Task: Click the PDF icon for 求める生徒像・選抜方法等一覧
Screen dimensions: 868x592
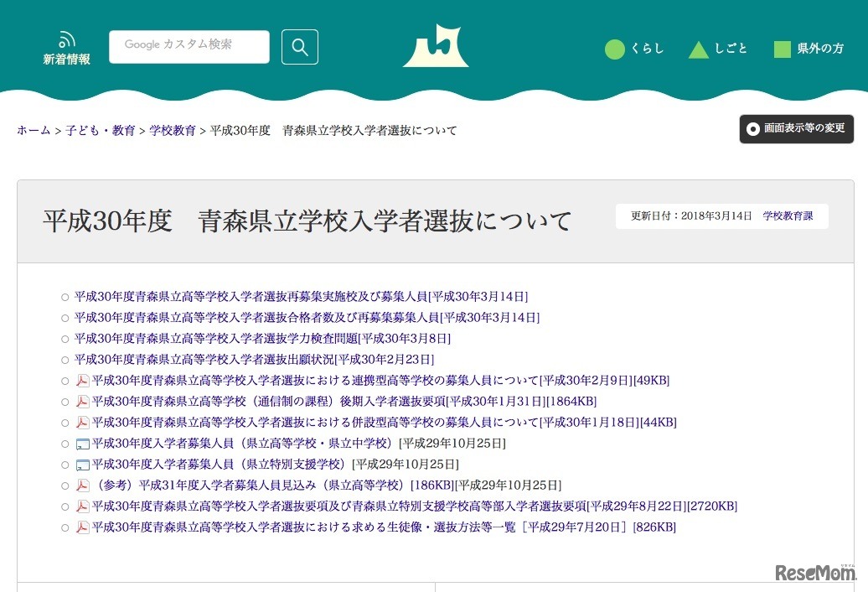Action: [x=80, y=527]
